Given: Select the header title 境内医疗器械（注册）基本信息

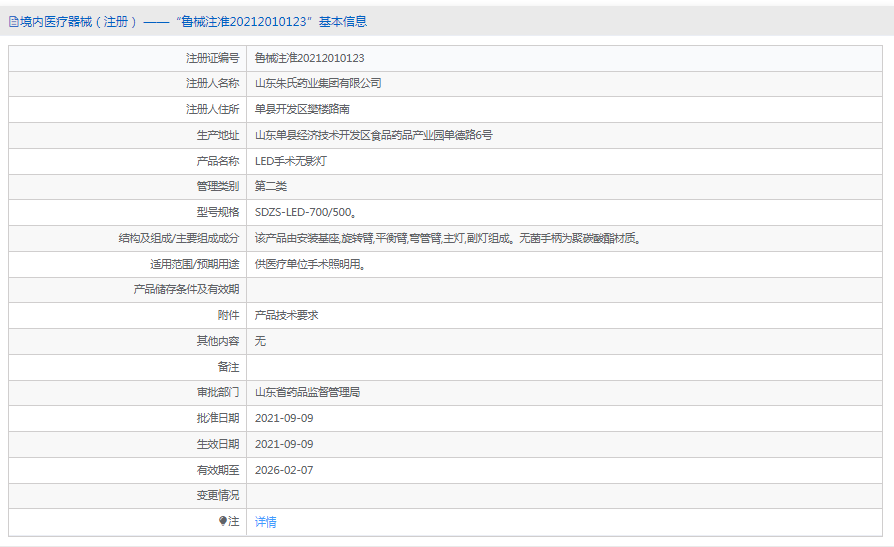Looking at the screenshot, I should 193,22.
